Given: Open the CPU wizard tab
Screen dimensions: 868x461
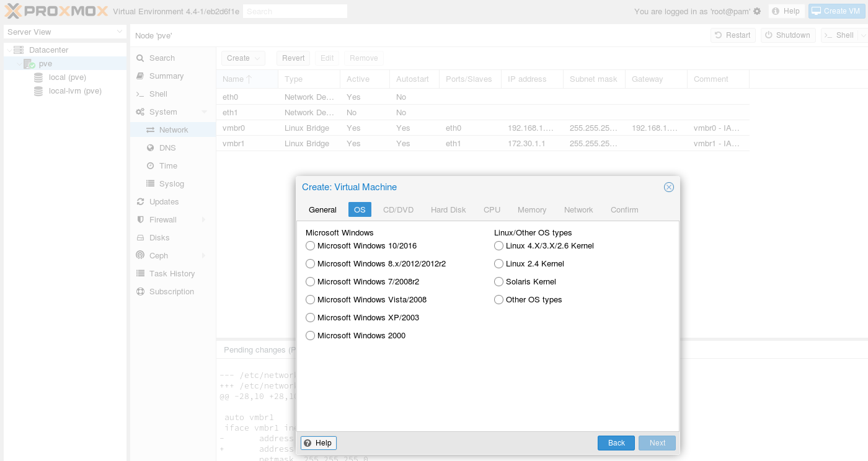Looking at the screenshot, I should click(492, 210).
